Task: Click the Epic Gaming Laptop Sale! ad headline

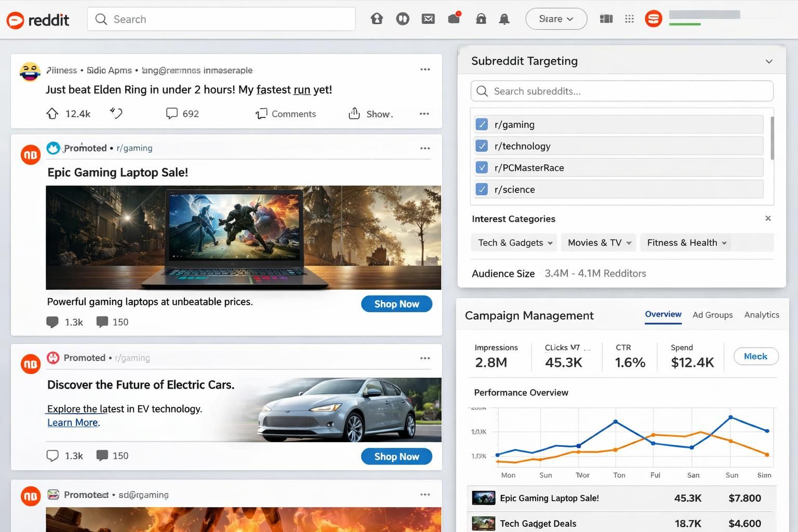Action: coord(117,172)
